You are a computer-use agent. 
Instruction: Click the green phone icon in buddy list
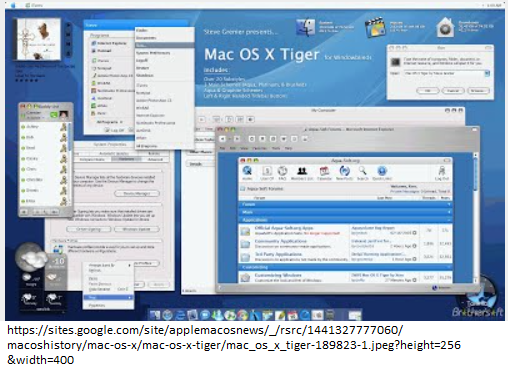(54, 115)
